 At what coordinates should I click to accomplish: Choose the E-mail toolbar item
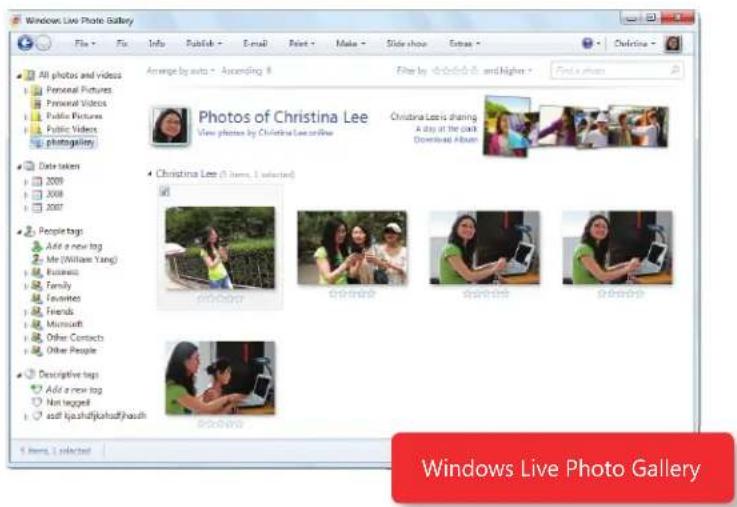(255, 43)
